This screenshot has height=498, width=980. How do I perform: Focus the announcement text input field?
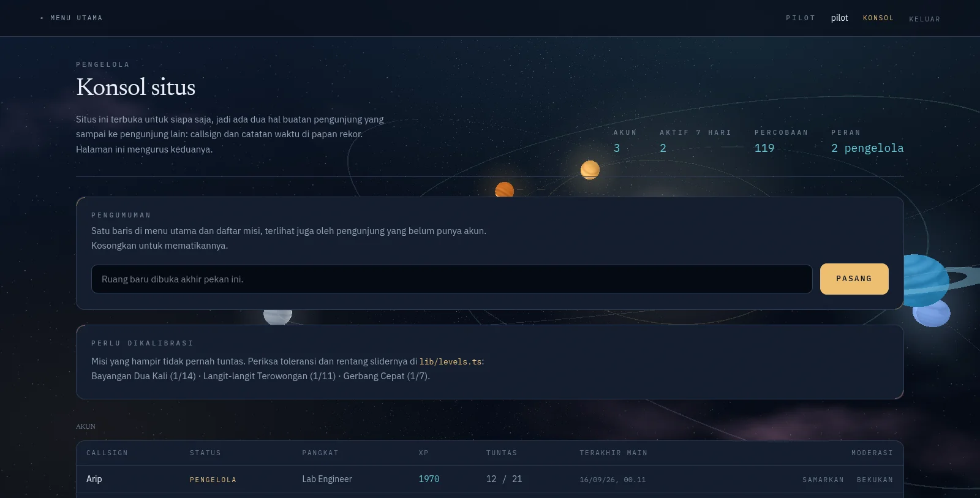pyautogui.click(x=452, y=279)
